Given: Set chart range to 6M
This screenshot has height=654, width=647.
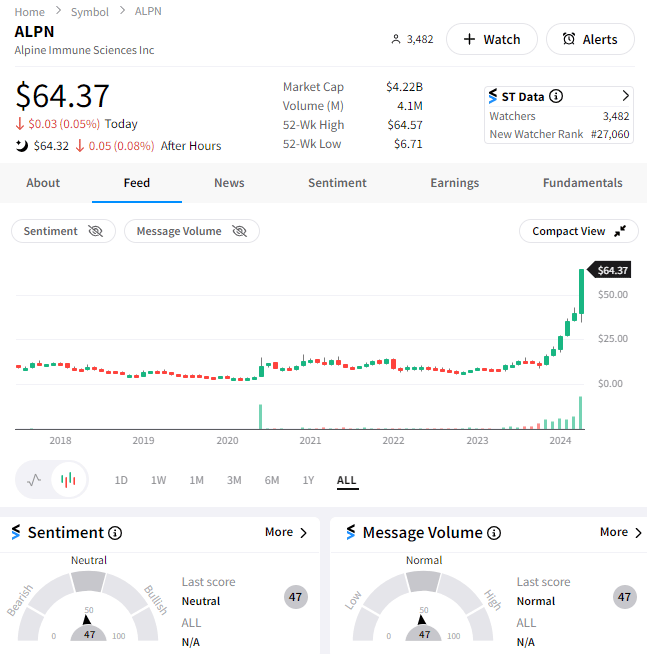Looking at the screenshot, I should click(x=272, y=480).
